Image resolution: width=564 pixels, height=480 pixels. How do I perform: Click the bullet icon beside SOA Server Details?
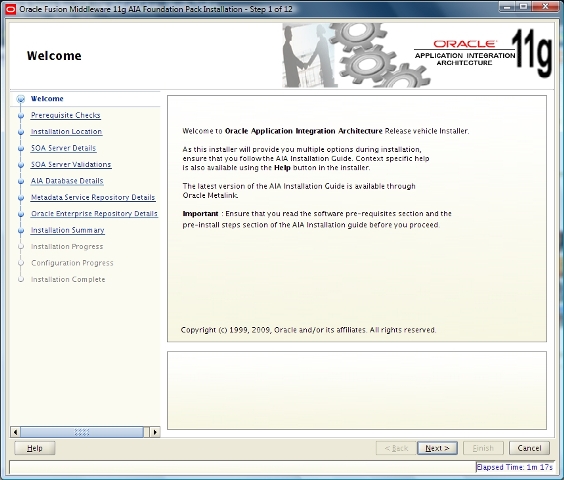click(x=21, y=148)
